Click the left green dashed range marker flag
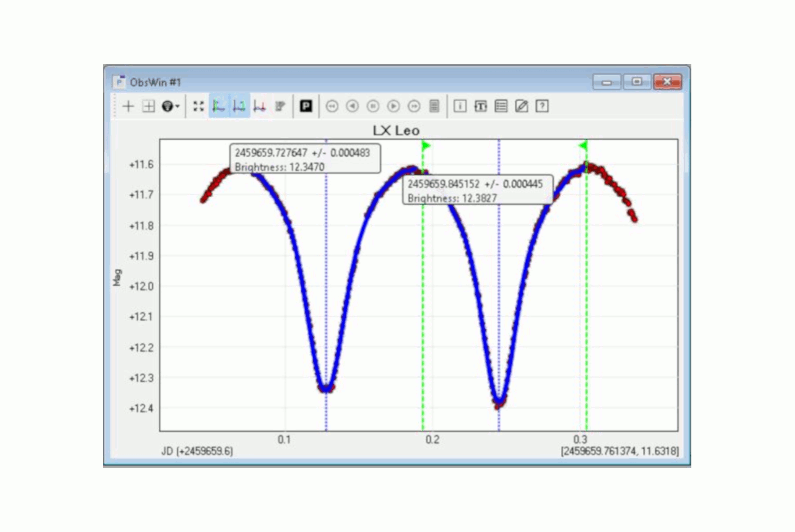 pos(426,146)
